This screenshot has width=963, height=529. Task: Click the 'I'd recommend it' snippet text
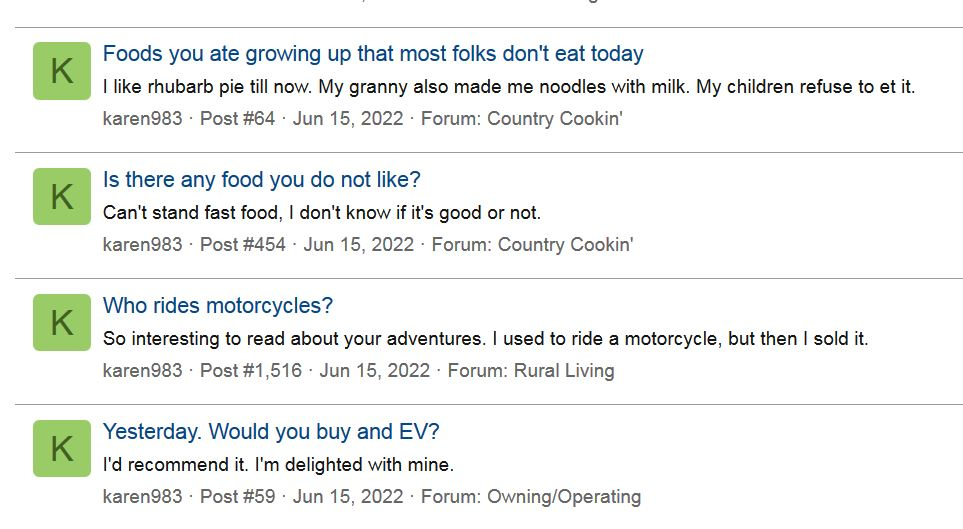point(278,465)
